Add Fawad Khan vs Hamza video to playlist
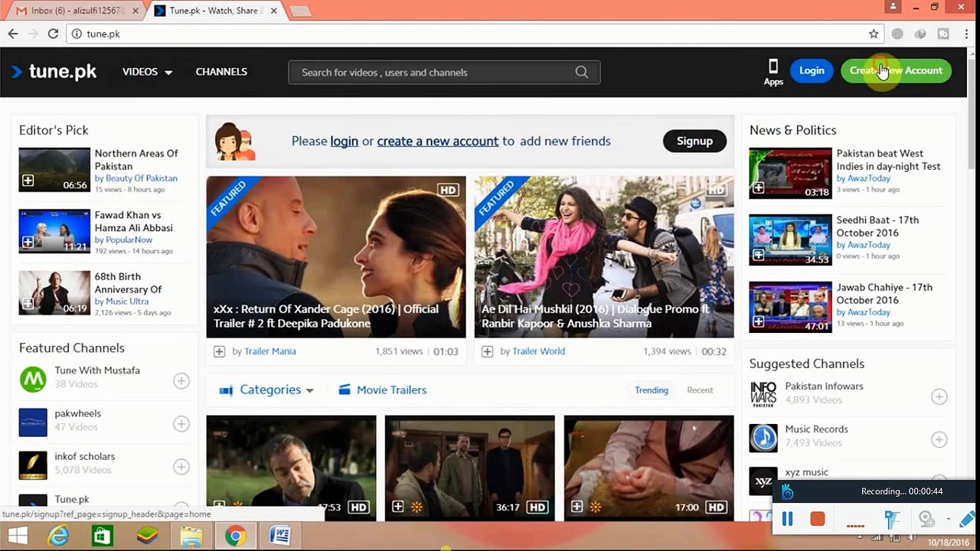Viewport: 980px width, 551px height. point(28,242)
